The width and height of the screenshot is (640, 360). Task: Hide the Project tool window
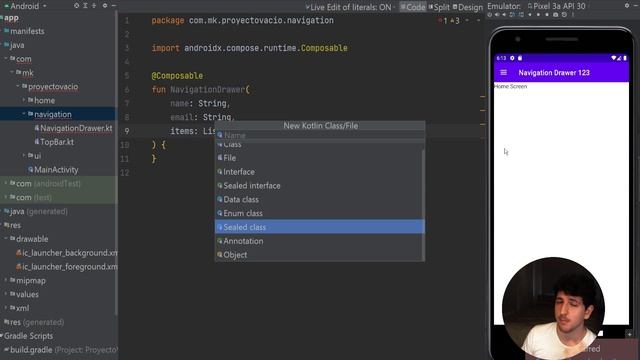pos(114,6)
